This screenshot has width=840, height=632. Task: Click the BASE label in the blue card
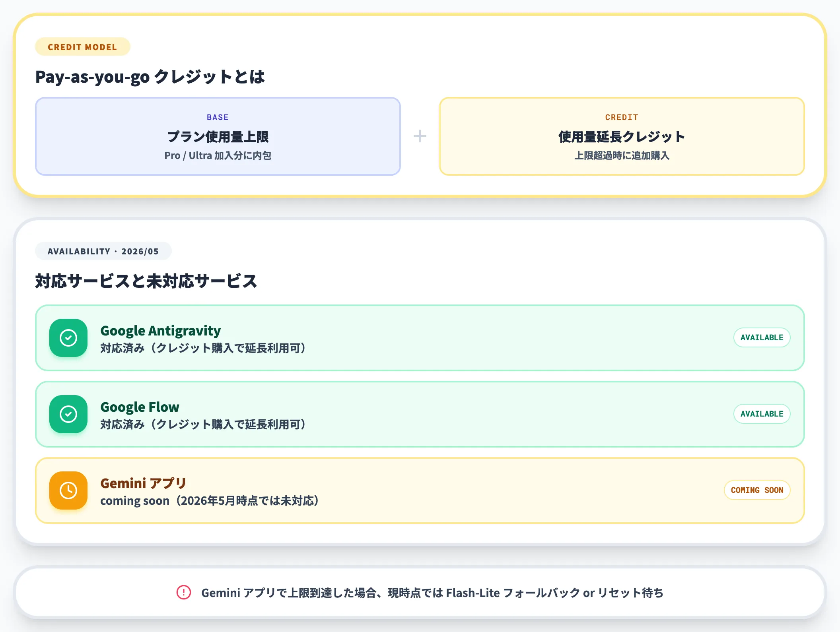(218, 117)
